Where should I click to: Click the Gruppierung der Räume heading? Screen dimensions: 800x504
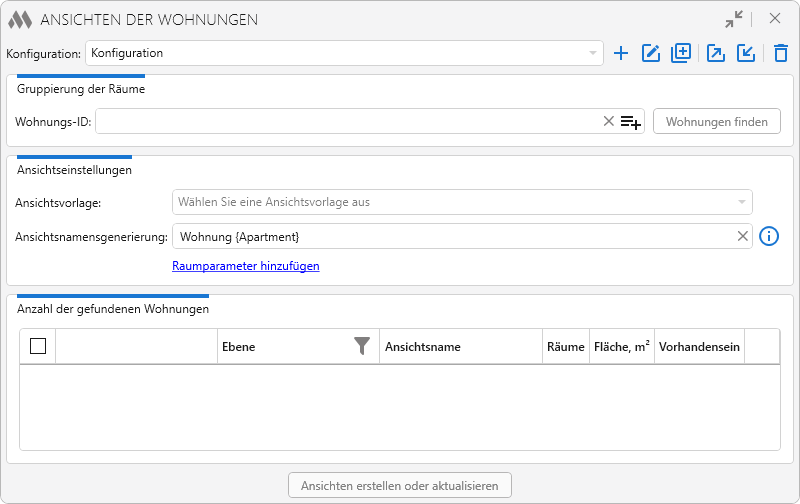81,89
